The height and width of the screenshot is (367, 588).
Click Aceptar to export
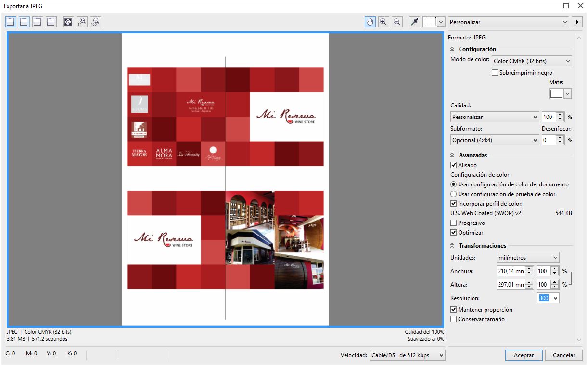coord(524,355)
